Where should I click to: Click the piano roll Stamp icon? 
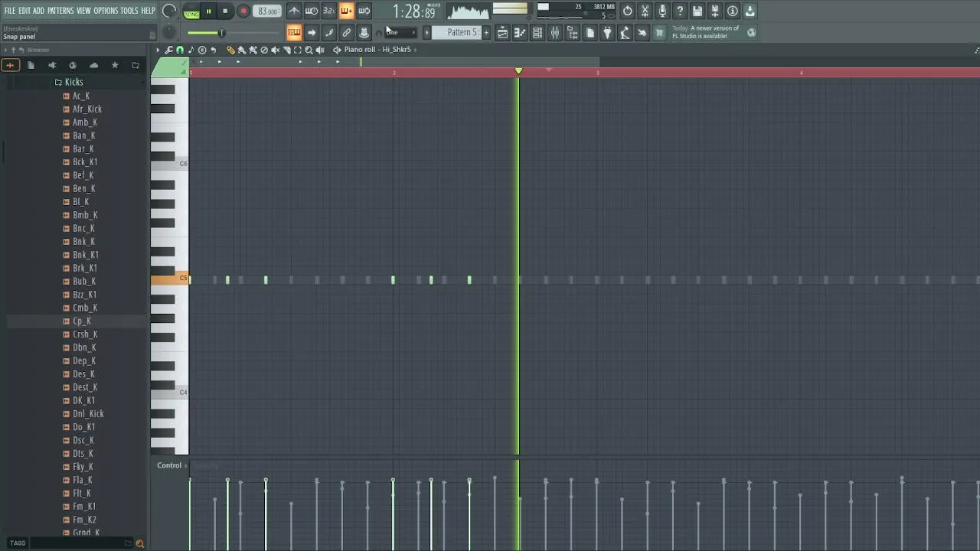tap(202, 50)
